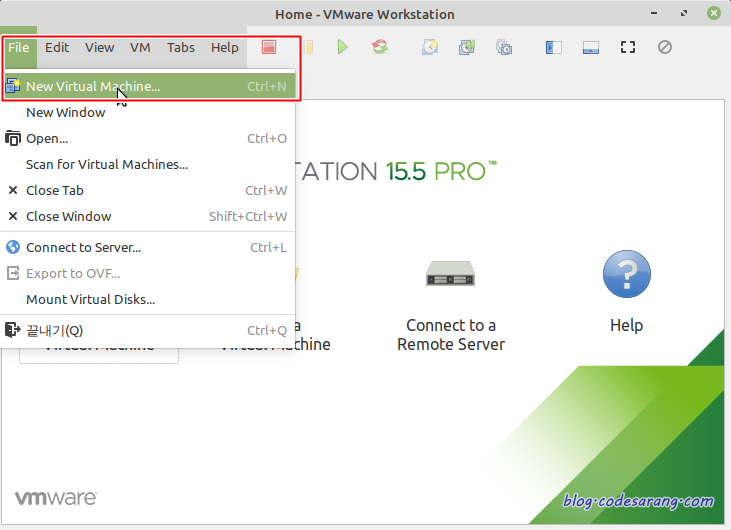Restore the VMware Workstation window size
This screenshot has height=530, width=731.
point(684,13)
